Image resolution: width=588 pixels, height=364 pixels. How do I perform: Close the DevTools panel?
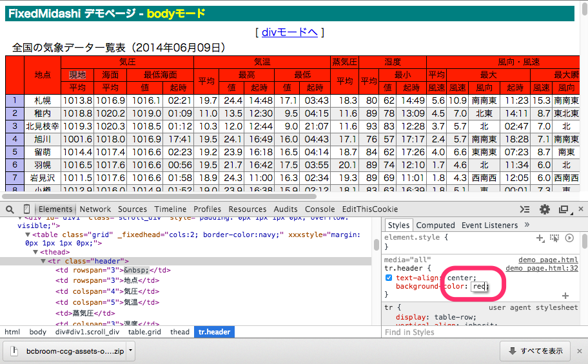coord(581,209)
